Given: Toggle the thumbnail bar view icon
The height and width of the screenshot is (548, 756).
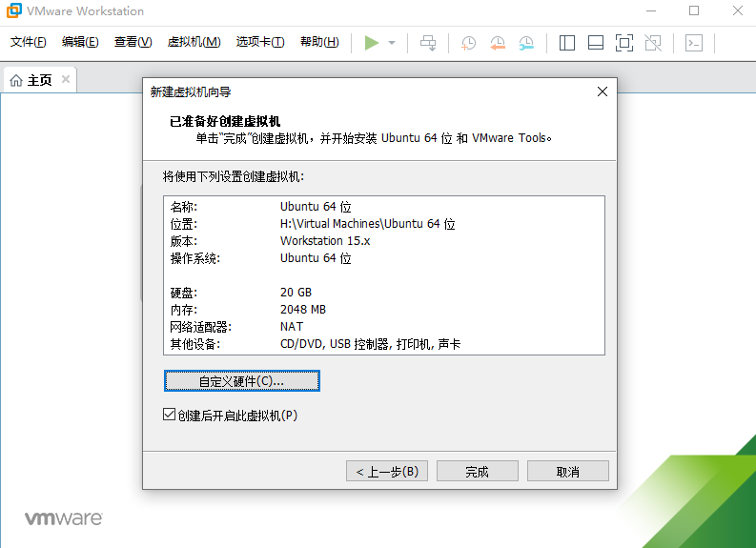Looking at the screenshot, I should coord(596,43).
